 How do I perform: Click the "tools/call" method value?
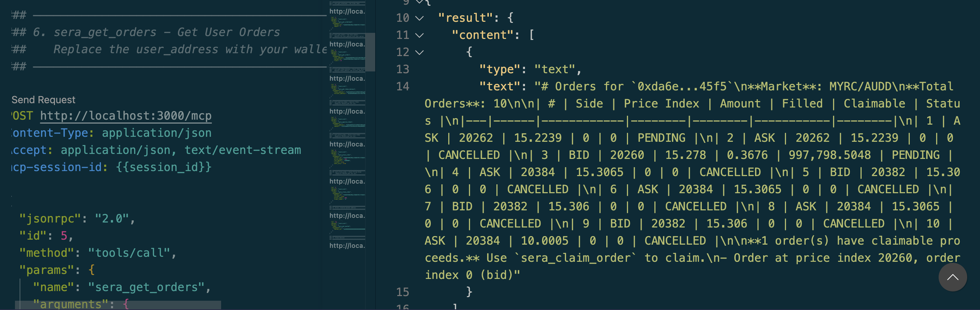(x=129, y=253)
